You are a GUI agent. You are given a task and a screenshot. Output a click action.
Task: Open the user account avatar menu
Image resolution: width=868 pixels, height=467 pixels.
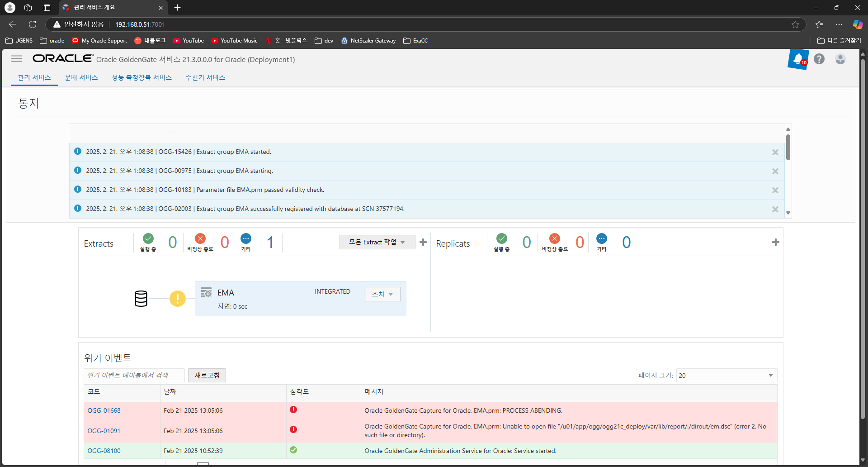click(x=840, y=59)
